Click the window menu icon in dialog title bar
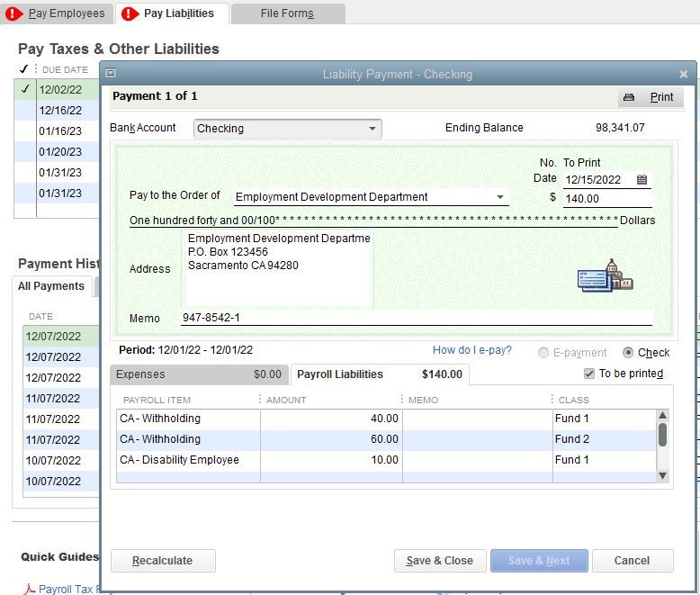Image resolution: width=700 pixels, height=595 pixels. [111, 73]
